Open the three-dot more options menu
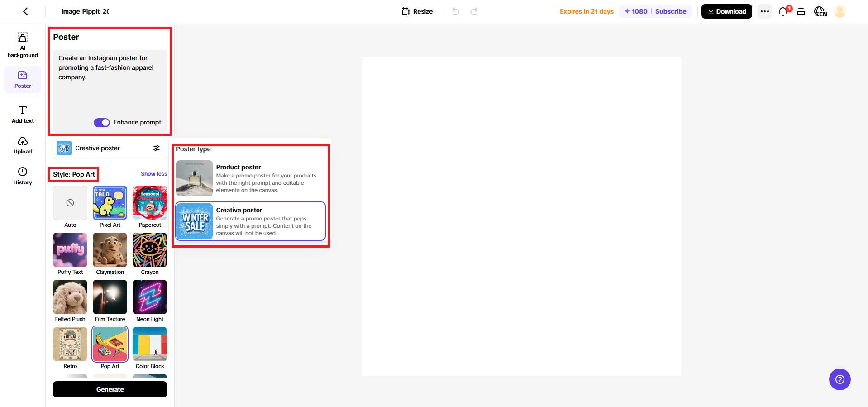The image size is (868, 407). [x=765, y=11]
